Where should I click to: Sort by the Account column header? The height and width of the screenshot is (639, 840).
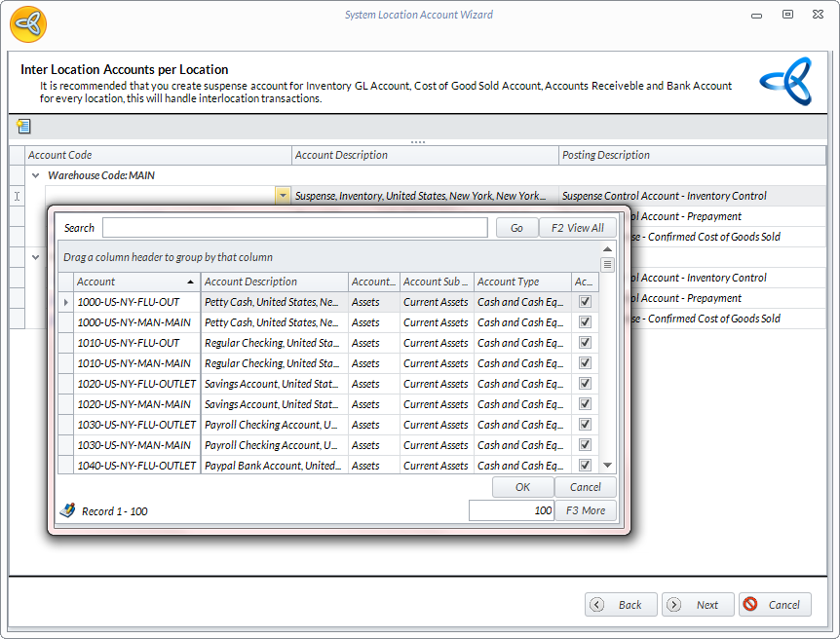coord(136,282)
